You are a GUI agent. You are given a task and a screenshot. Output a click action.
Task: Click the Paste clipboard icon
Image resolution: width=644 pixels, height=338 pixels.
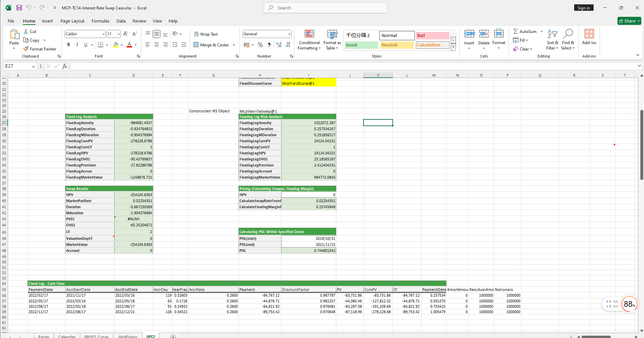pos(14,34)
